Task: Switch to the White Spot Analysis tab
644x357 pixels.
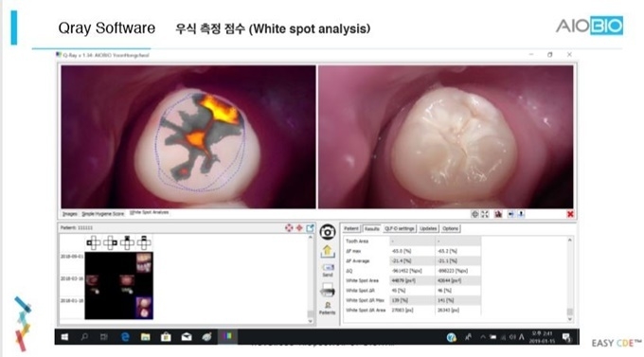Action: click(x=149, y=213)
